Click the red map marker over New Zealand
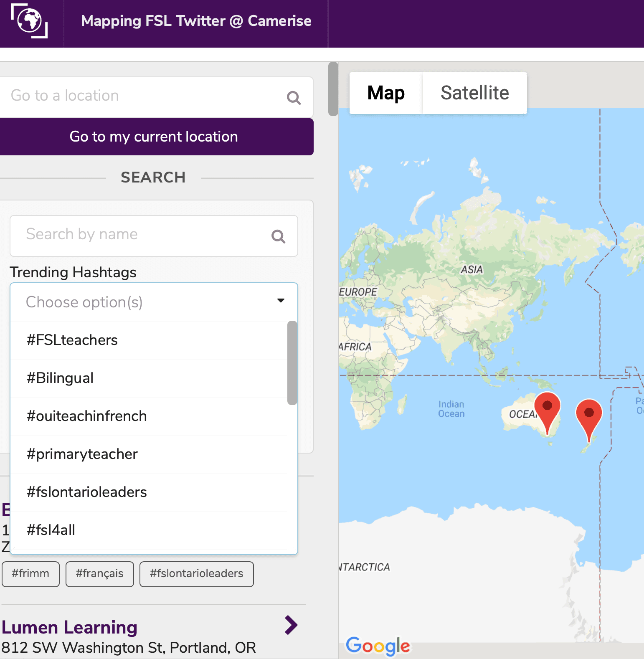The width and height of the screenshot is (644, 659). click(589, 420)
